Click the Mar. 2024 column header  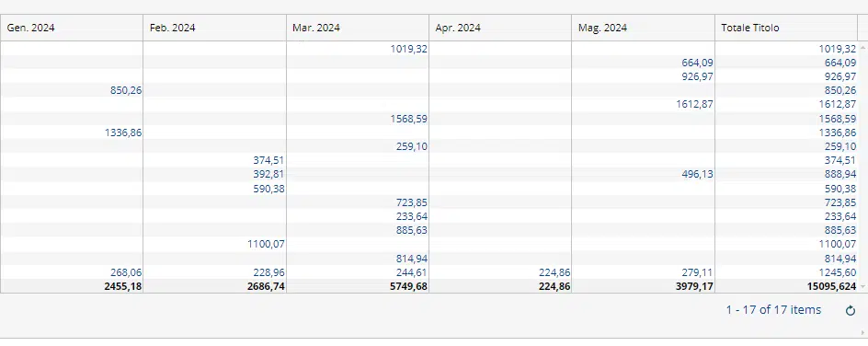(x=316, y=28)
